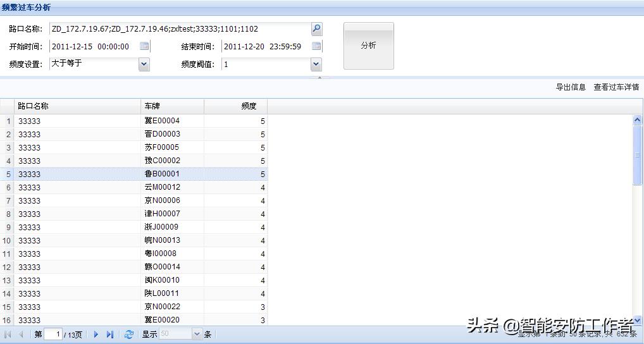Image resolution: width=644 pixels, height=344 pixels.
Task: Click row number 1 cell
Action: point(7,121)
